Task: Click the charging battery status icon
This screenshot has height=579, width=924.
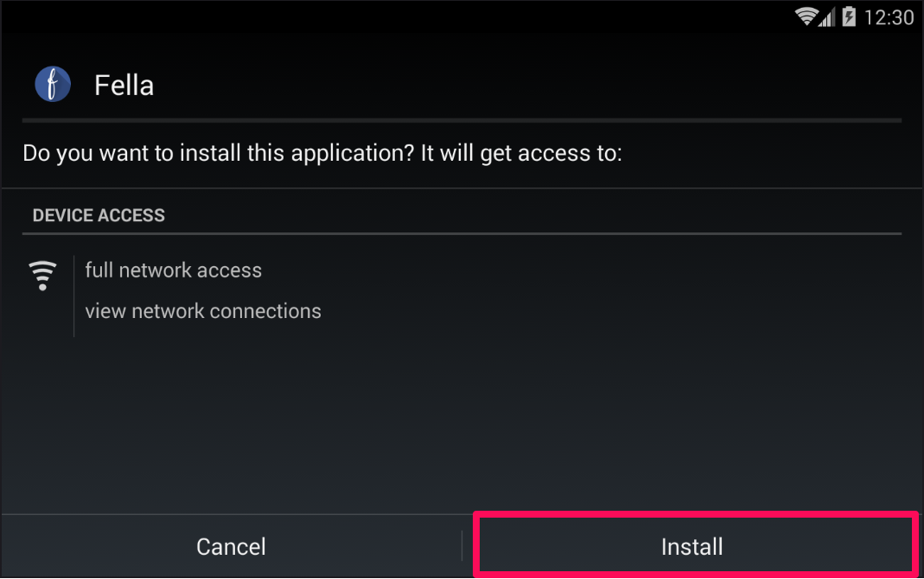Action: coord(849,16)
